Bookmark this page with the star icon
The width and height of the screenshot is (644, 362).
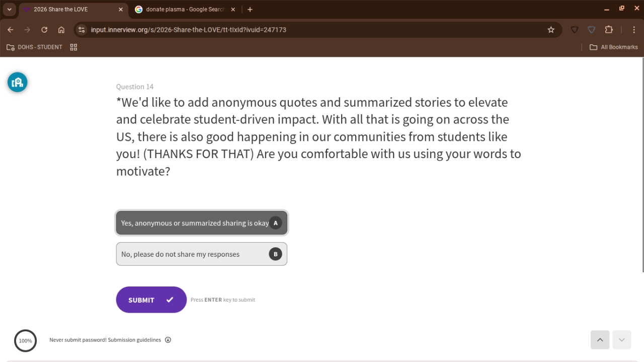click(551, 30)
